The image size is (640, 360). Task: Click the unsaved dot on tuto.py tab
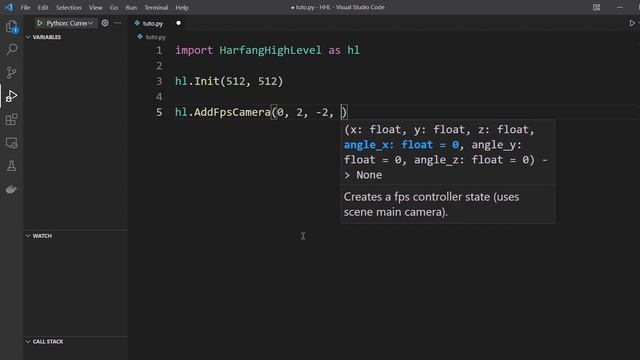178,23
